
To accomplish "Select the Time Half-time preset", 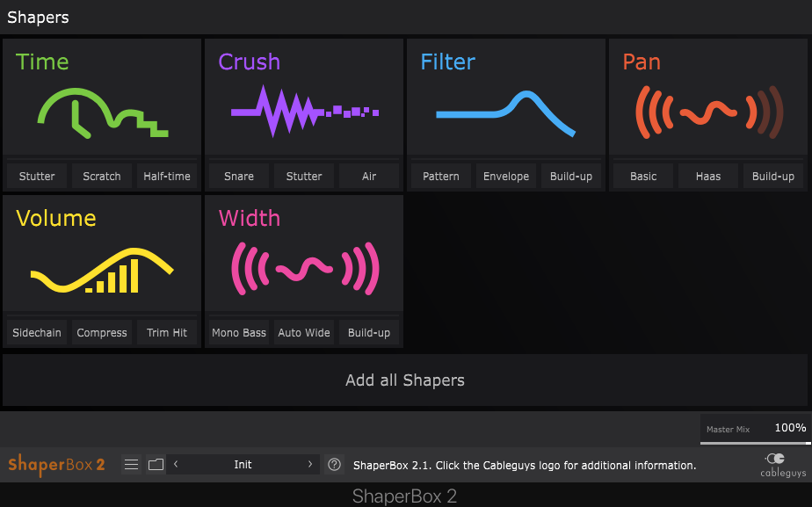I will tap(167, 176).
